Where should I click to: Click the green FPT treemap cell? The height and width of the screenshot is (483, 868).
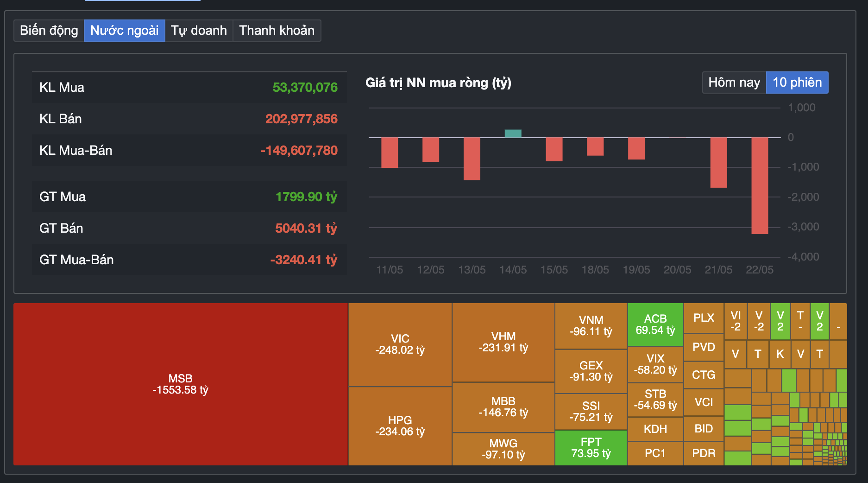click(x=591, y=448)
